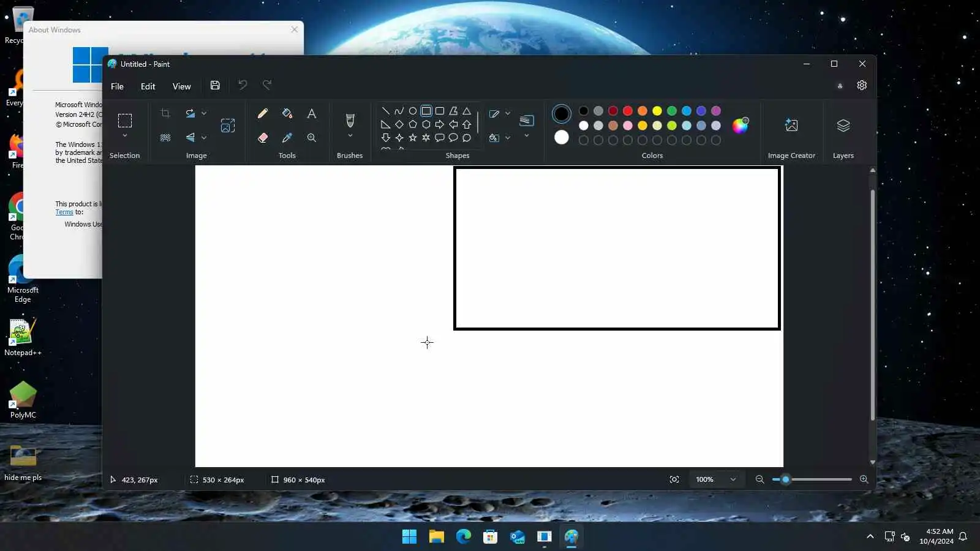Select Color 1 black foreground circle
This screenshot has width=980, height=551.
click(561, 113)
